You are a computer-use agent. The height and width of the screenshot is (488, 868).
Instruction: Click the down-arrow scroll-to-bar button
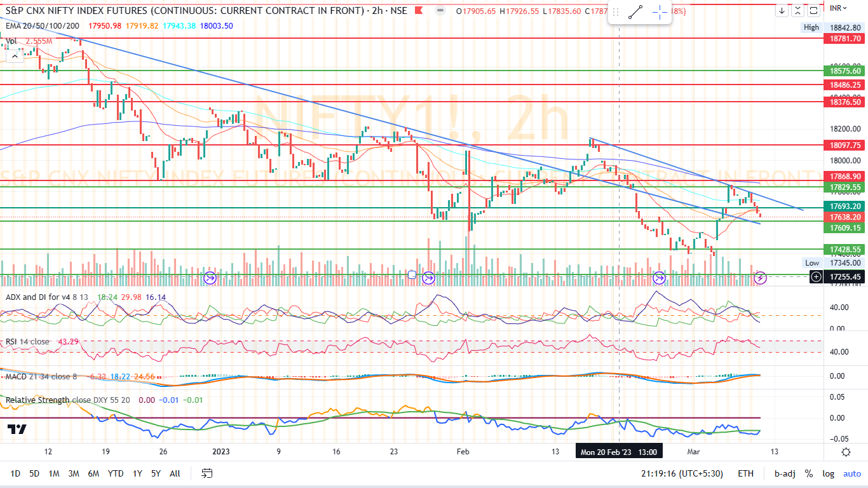tap(782, 10)
